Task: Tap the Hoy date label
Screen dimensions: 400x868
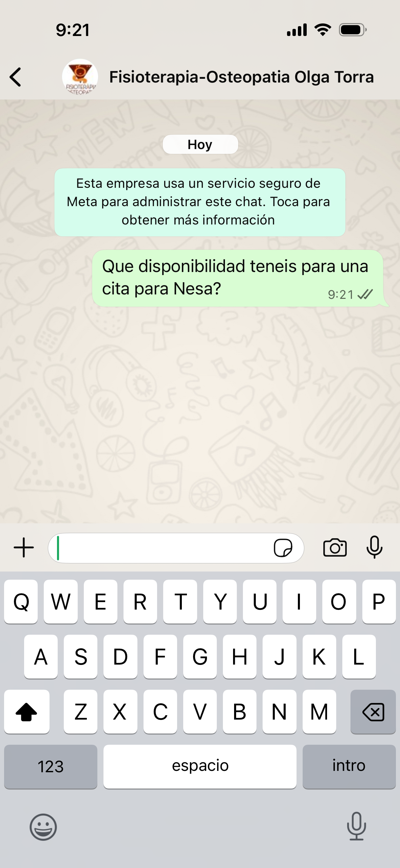Action: tap(200, 144)
